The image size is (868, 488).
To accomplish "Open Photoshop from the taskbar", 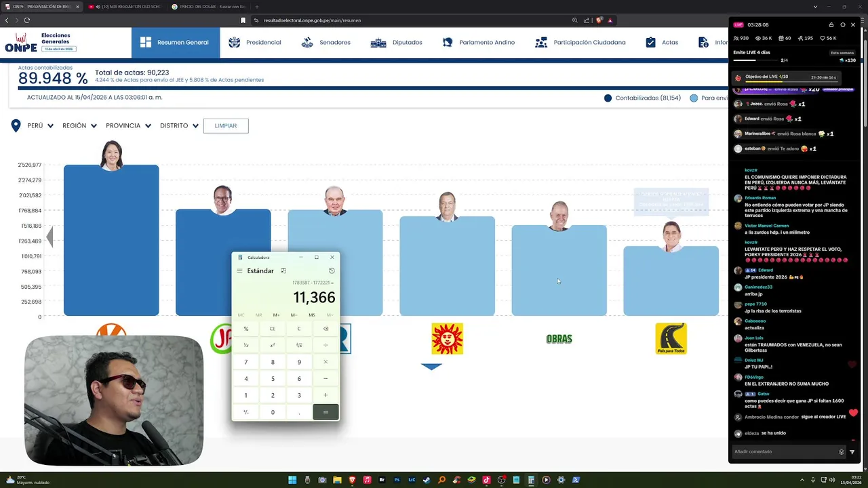I will 397,480.
